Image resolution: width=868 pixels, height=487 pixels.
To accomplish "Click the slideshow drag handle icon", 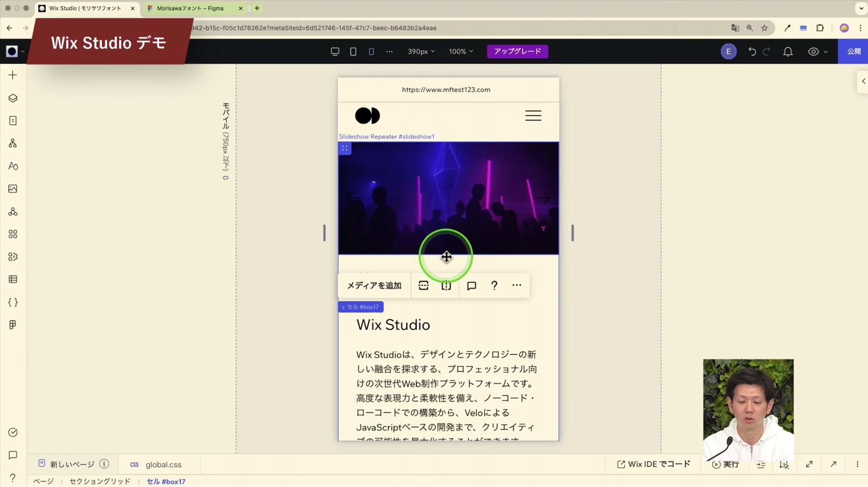I will click(345, 148).
